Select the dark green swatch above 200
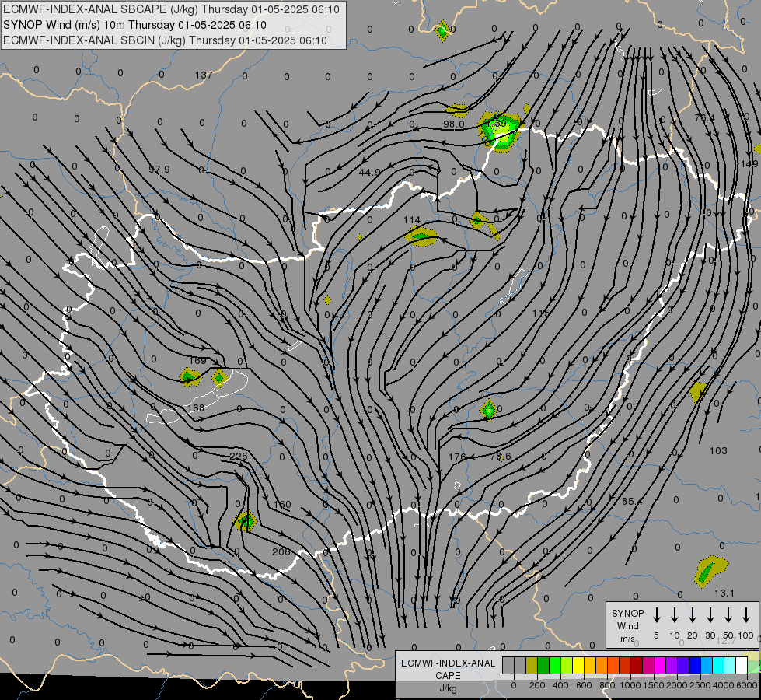The image size is (761, 700). tap(543, 666)
